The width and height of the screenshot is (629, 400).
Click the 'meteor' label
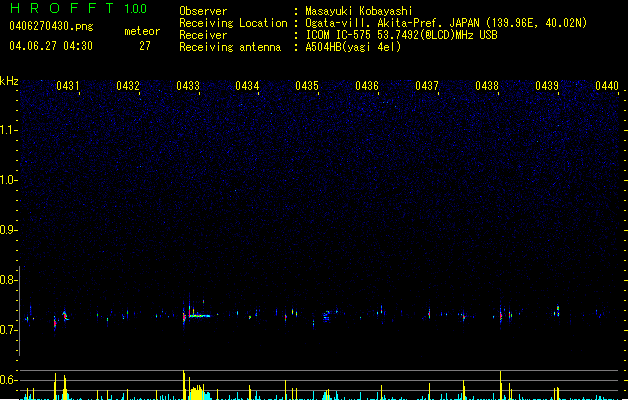[x=142, y=31]
